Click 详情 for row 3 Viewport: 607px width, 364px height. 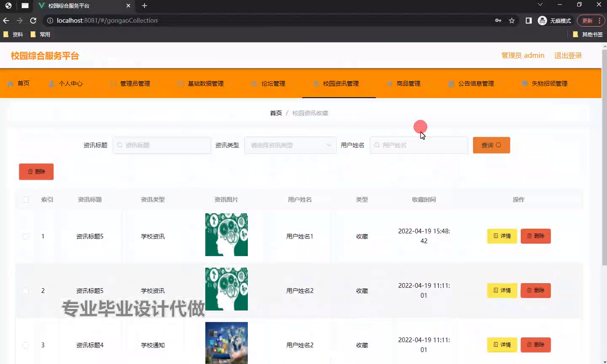(x=502, y=345)
